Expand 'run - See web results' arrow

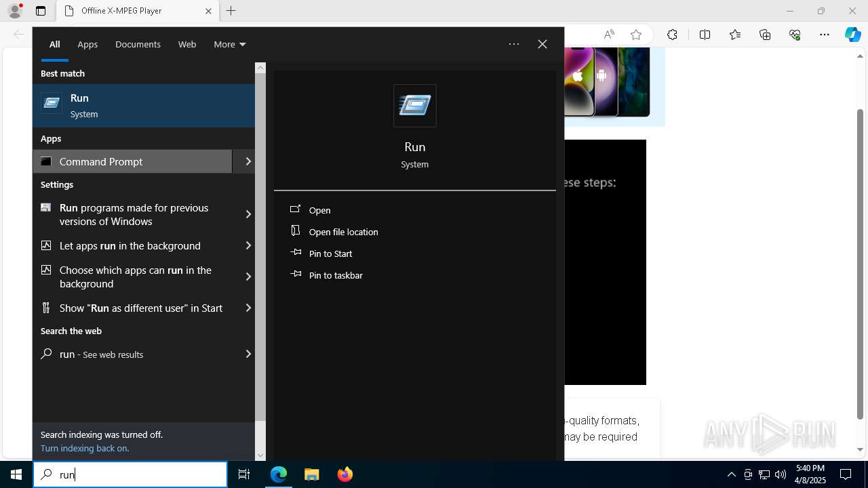pos(248,354)
